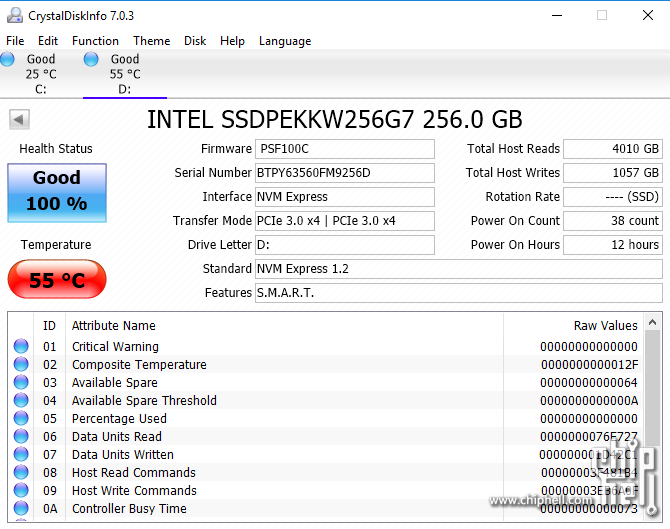Image resolution: width=670 pixels, height=529 pixels.
Task: Go to previous disk with left arrow button
Action: [x=19, y=119]
